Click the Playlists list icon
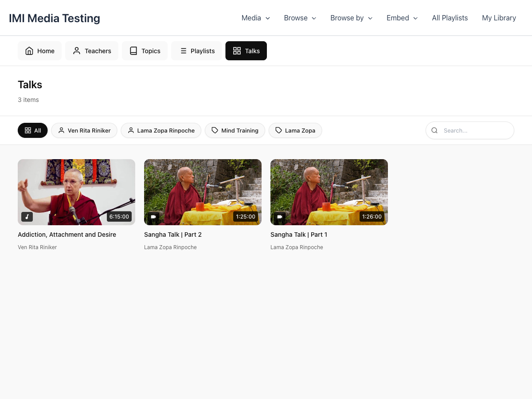Image resolution: width=532 pixels, height=399 pixels. coord(183,51)
